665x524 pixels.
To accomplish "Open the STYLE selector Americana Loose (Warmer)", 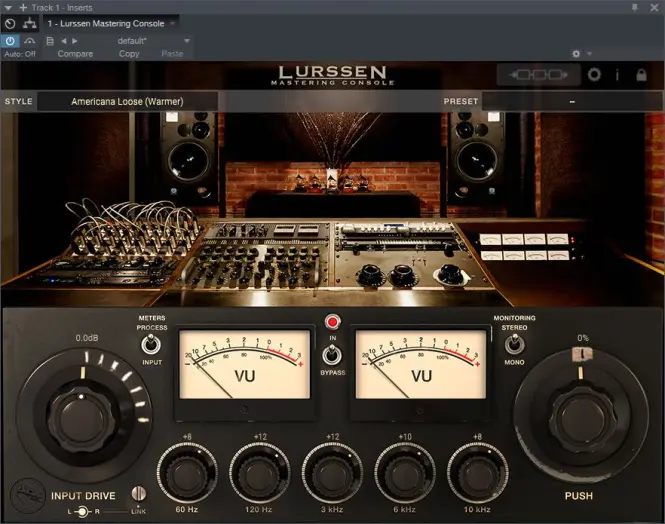I will tap(127, 101).
